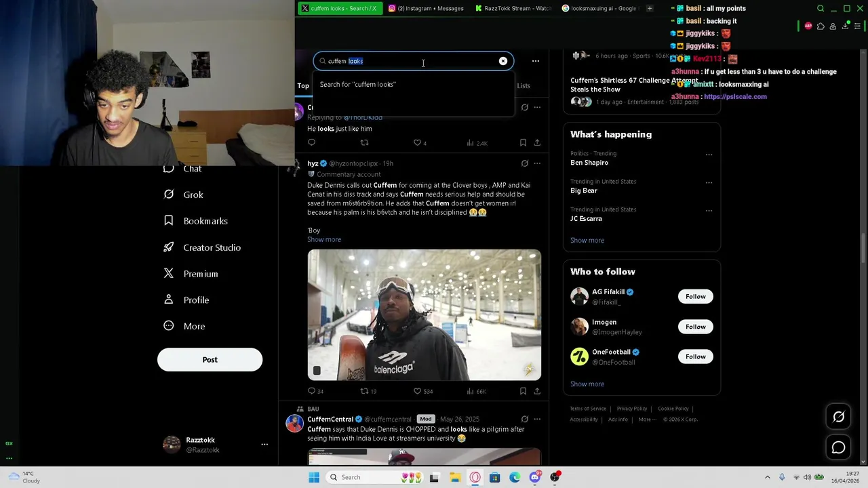Bookmark the hyz post

(523, 391)
